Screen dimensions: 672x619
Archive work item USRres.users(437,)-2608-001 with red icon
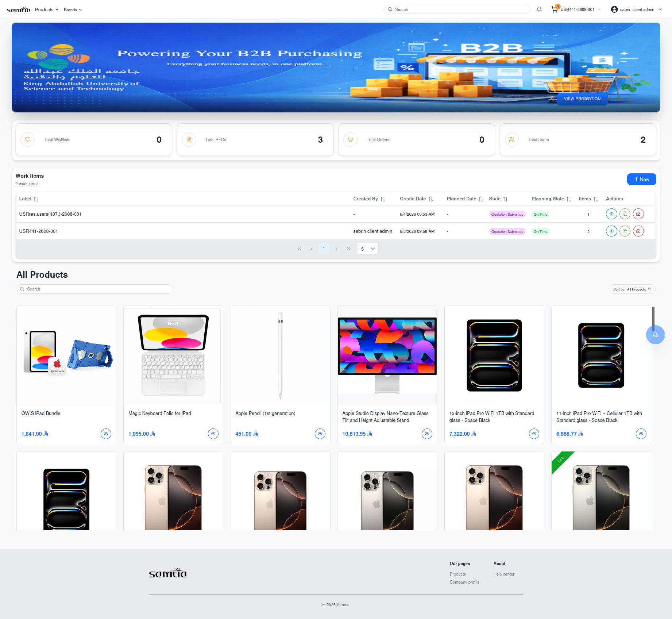coord(638,214)
